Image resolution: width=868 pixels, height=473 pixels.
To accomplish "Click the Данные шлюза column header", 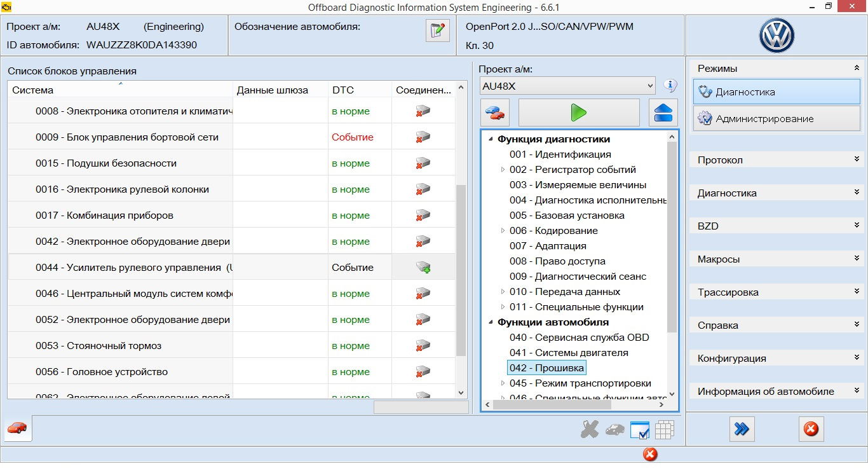I will pos(280,90).
